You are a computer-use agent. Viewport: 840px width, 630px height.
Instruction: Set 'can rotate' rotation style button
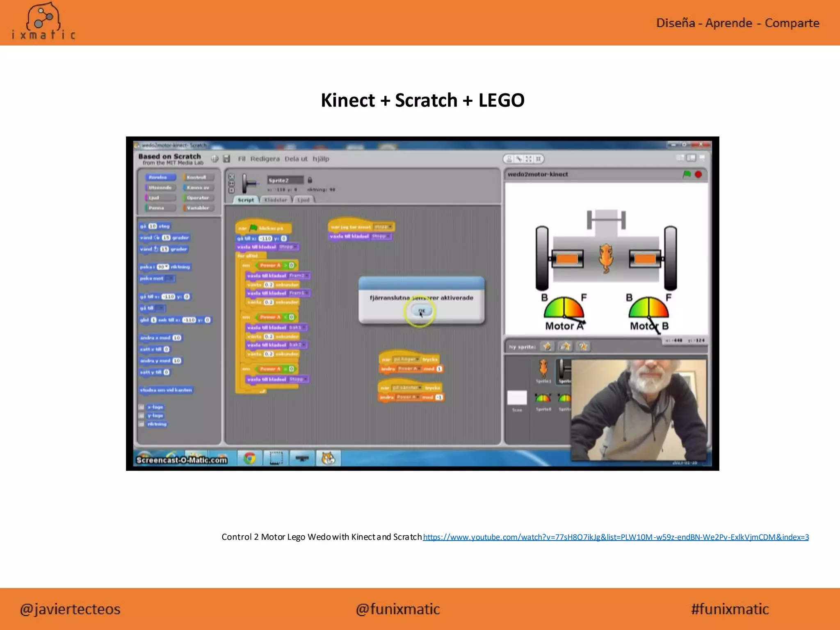click(x=231, y=176)
